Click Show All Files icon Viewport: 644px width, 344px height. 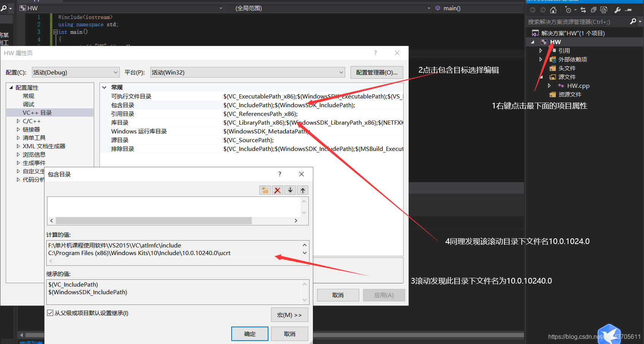[x=604, y=10]
